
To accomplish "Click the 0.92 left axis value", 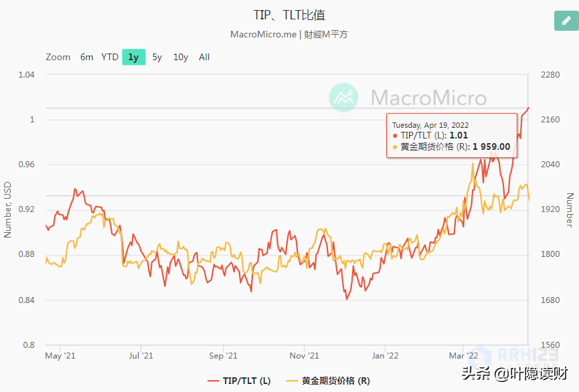I will 26,209.
